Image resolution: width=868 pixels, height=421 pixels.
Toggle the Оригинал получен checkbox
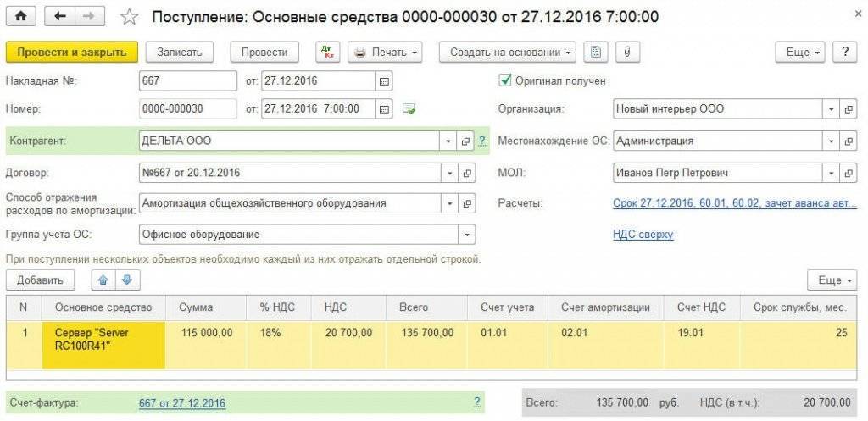tap(505, 80)
